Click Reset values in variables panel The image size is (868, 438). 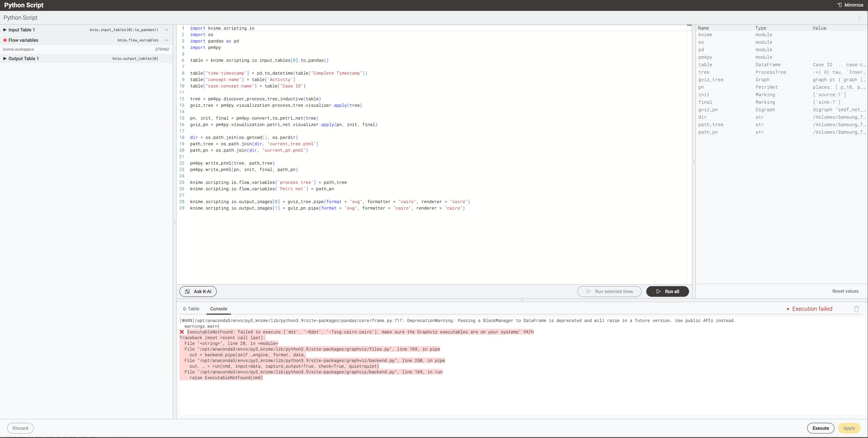click(x=845, y=291)
